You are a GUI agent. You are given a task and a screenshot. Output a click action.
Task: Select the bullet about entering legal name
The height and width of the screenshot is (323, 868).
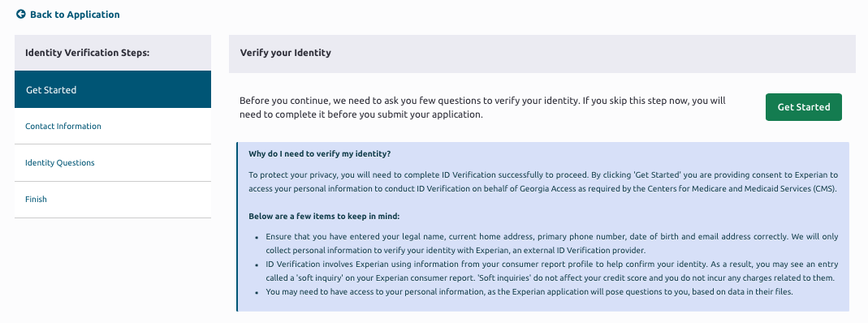552,243
